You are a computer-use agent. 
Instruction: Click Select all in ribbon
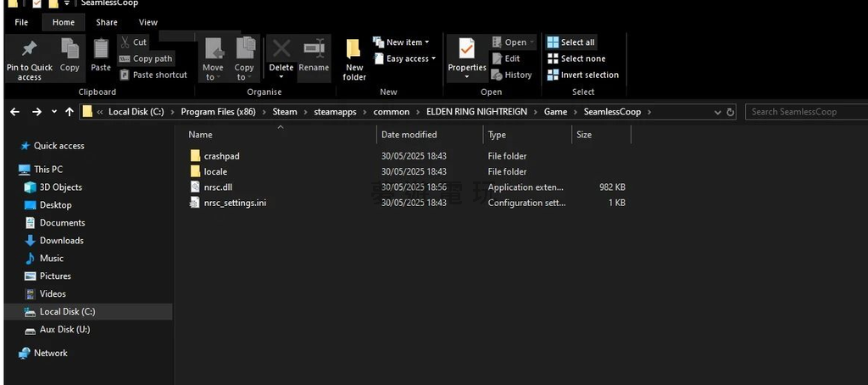point(570,42)
